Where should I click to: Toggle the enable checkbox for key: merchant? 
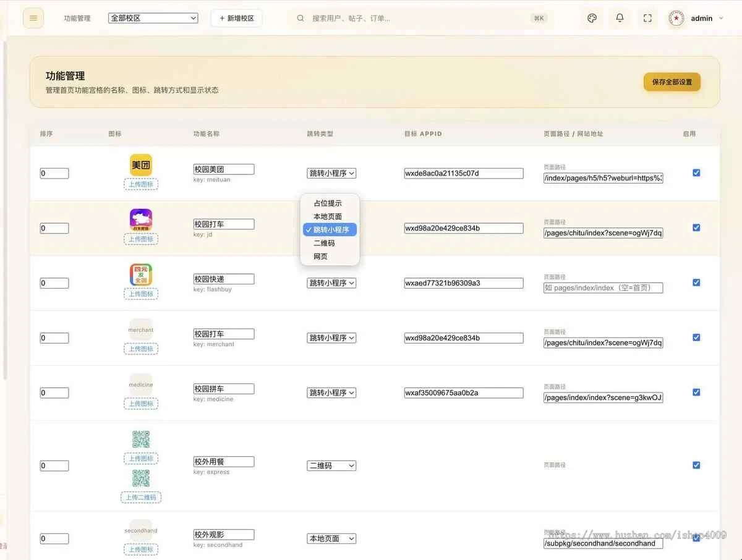(x=696, y=337)
